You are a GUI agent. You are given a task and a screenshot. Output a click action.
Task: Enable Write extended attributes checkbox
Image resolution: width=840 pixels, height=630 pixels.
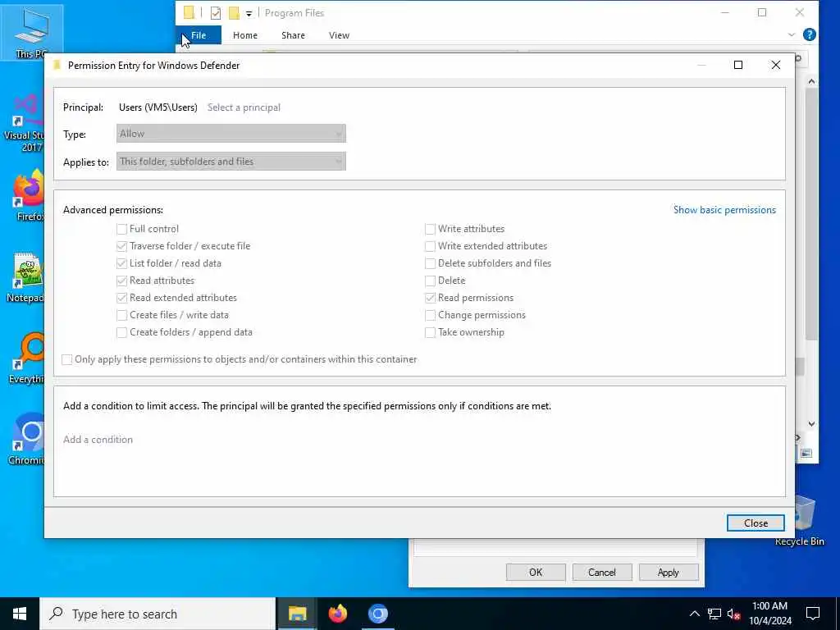pos(430,246)
